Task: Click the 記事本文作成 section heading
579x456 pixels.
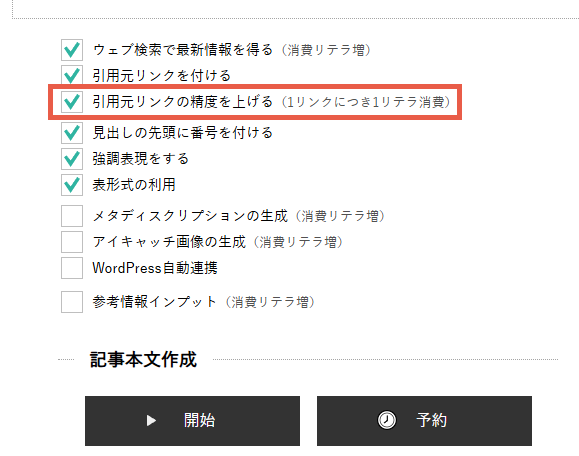Action: tap(143, 360)
